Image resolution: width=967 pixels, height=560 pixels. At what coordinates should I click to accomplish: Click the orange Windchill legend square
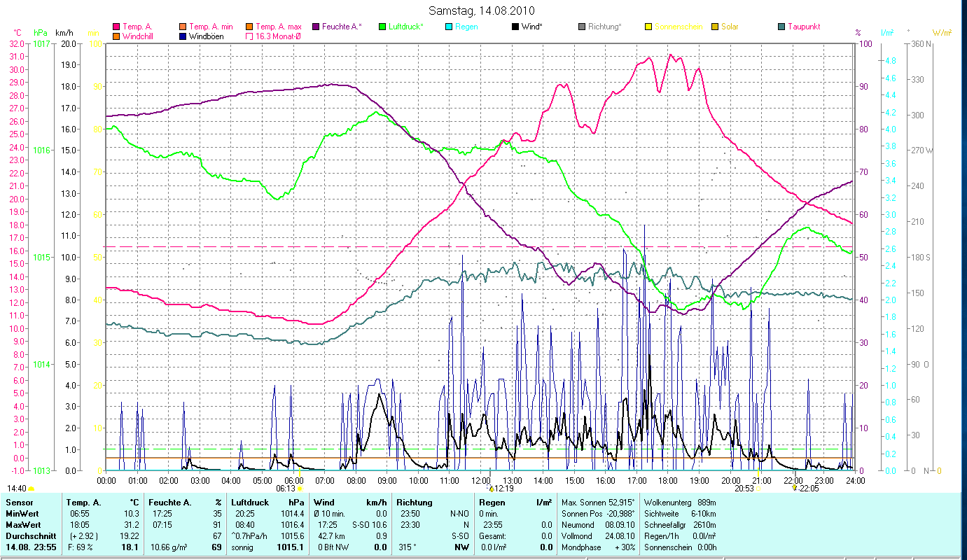[116, 36]
